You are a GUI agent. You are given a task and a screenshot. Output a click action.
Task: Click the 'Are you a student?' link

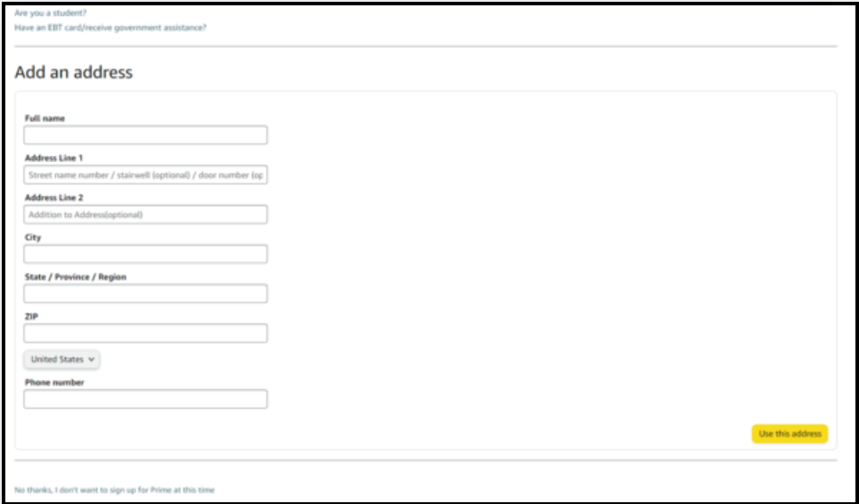click(x=50, y=13)
